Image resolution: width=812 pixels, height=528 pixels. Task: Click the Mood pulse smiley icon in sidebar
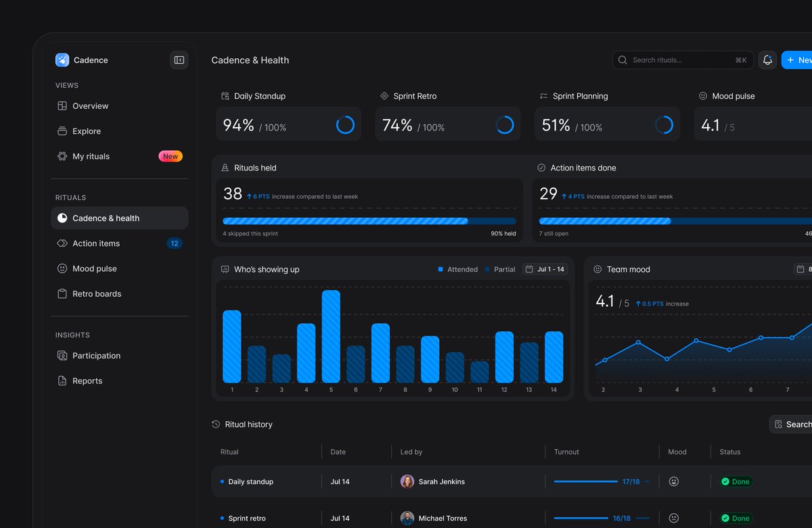pos(62,268)
